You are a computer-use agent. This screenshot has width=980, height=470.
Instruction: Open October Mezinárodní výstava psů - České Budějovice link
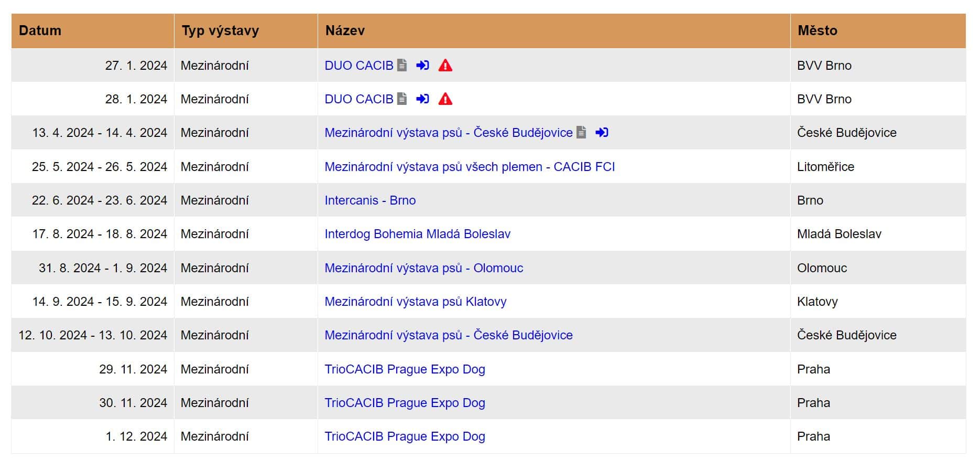tap(449, 335)
